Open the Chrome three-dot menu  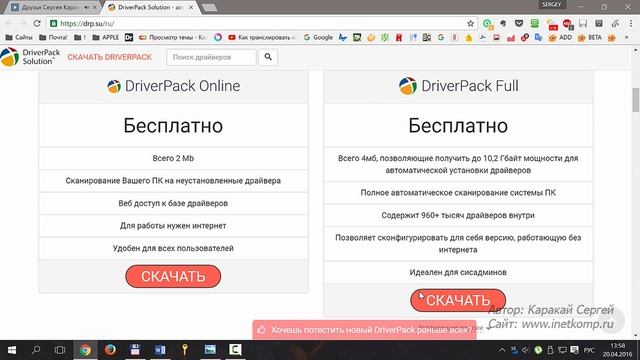click(631, 24)
